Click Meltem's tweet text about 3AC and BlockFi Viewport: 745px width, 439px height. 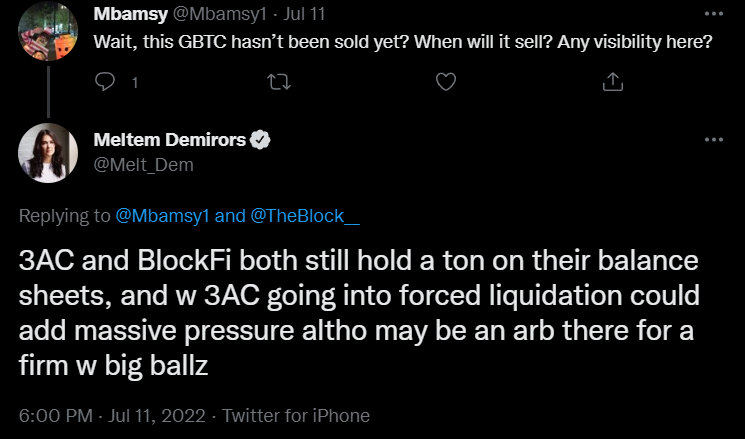coord(360,312)
